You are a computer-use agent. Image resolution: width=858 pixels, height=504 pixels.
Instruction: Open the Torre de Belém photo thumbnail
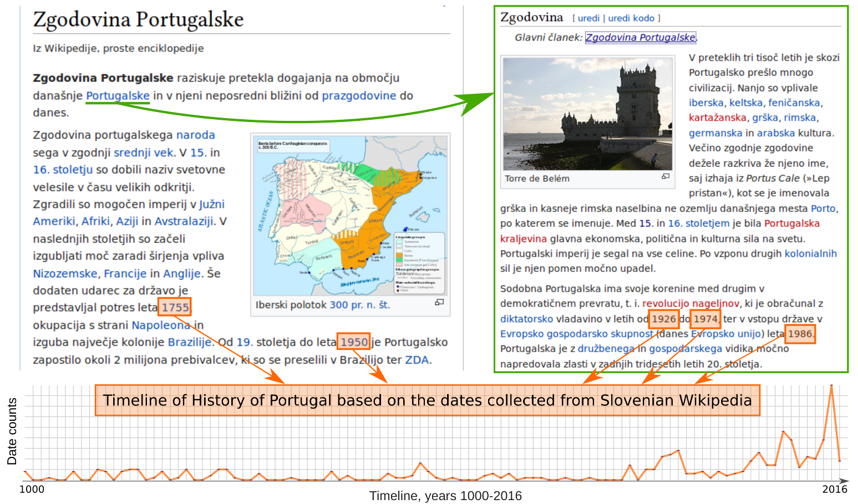(x=587, y=113)
